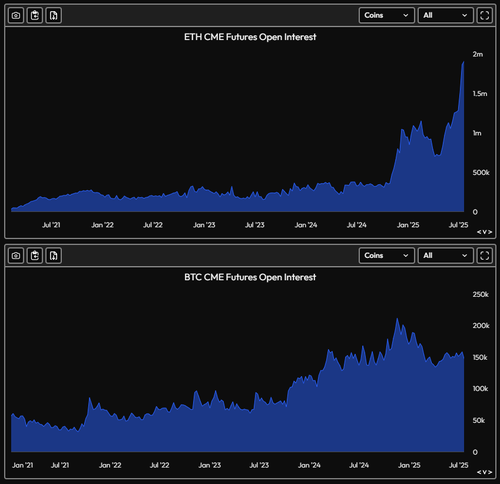Click the <v> logo under the ETH chart

coord(484,232)
